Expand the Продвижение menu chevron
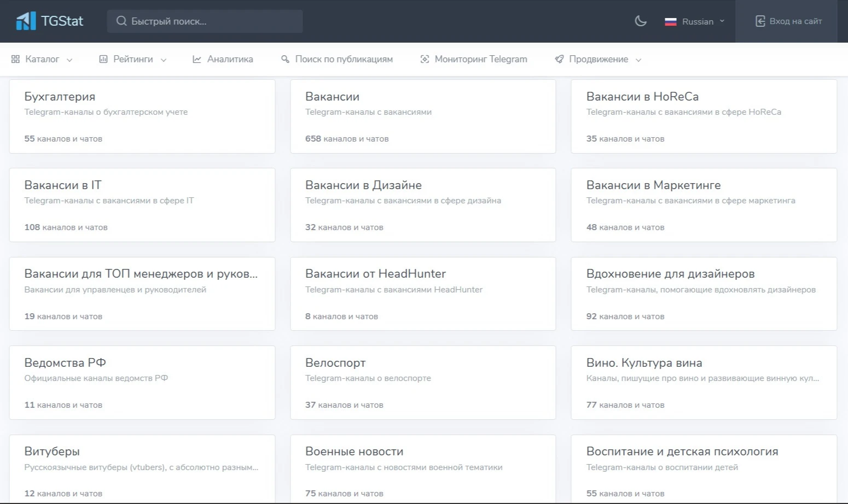848x504 pixels. click(638, 60)
